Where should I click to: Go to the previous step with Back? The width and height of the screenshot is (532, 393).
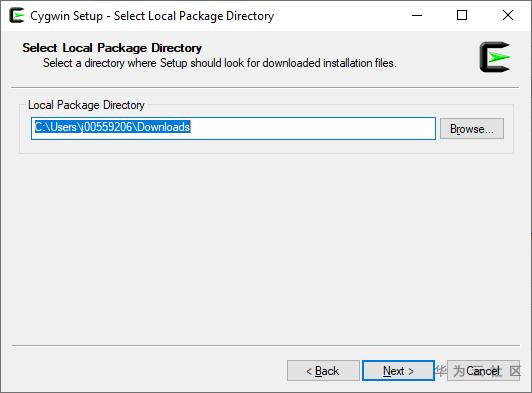click(x=323, y=371)
